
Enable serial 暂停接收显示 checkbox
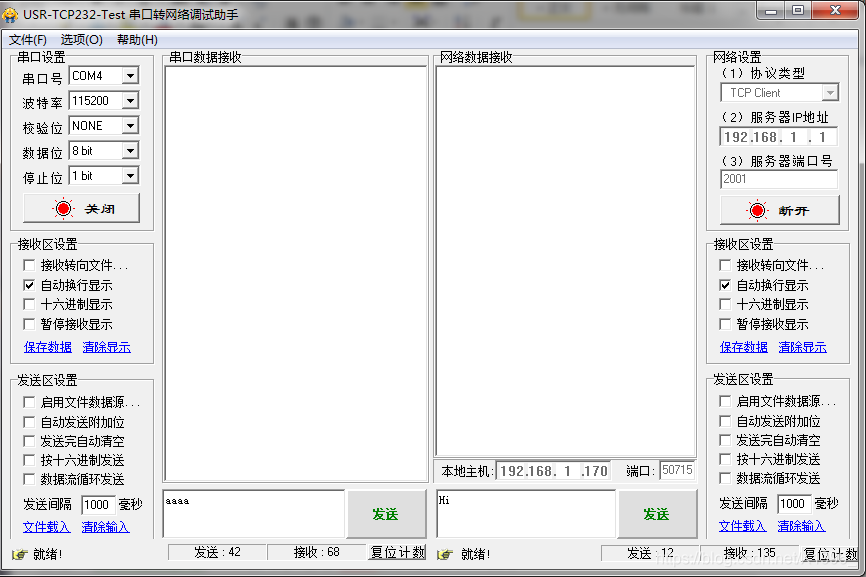pyautogui.click(x=29, y=324)
